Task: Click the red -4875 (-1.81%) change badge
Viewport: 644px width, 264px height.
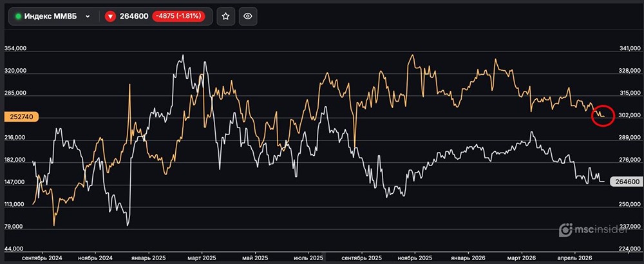Action: [178, 17]
